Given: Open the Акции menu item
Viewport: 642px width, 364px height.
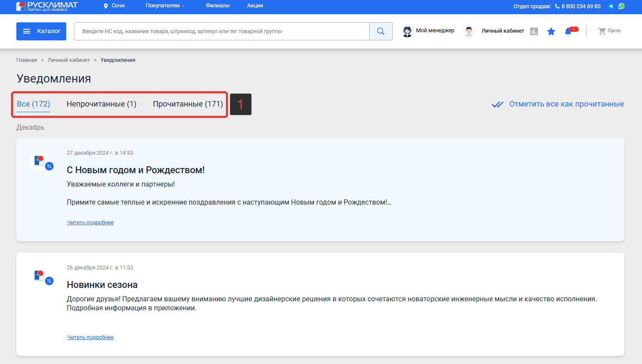Looking at the screenshot, I should click(255, 6).
